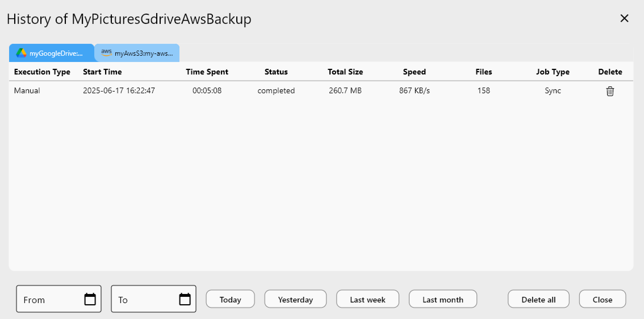Click the Close button
Viewport: 644px width, 319px height.
[602, 299]
